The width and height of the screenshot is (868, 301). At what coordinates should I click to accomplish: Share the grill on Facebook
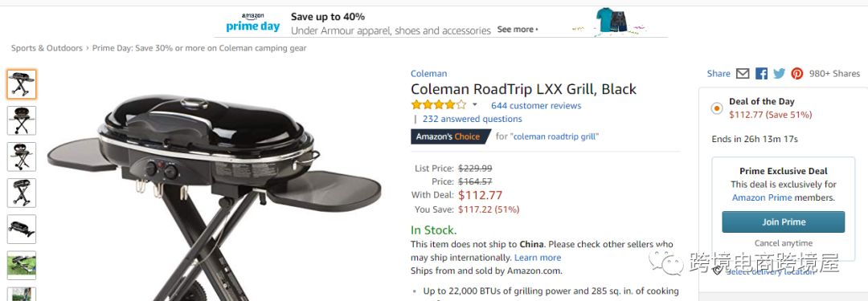coord(762,74)
